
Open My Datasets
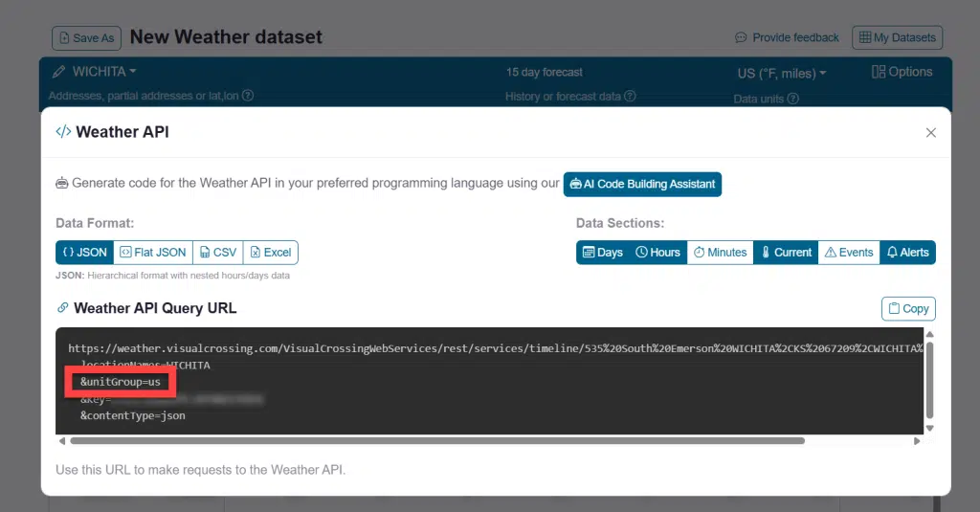(x=897, y=37)
